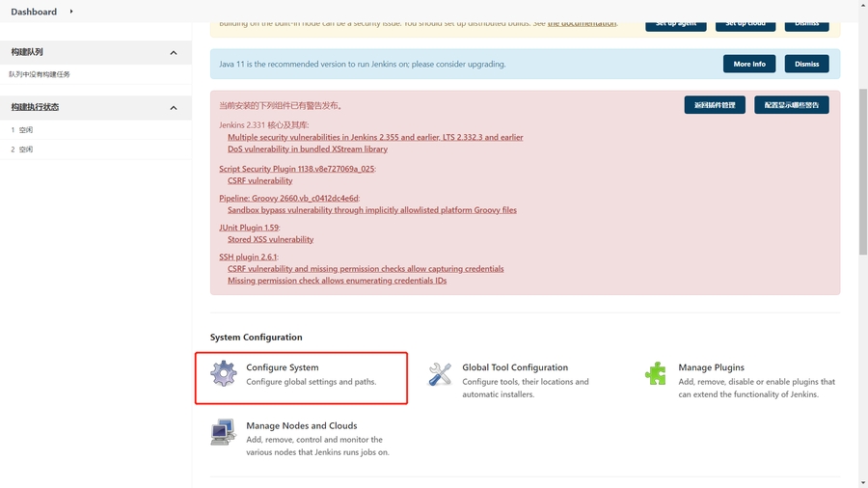Open the Dashboard breadcrumb link
This screenshot has width=868, height=488.
click(34, 12)
